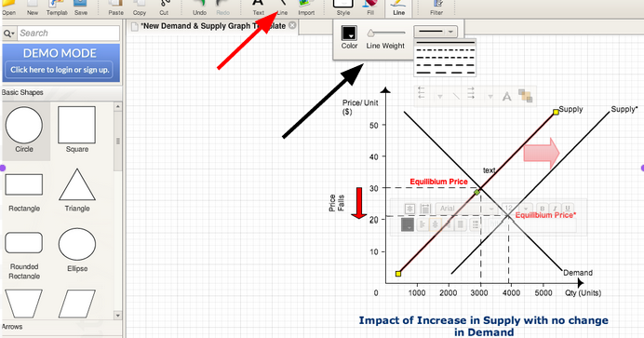Expand dropdown arrow after left arrow-ends icon
Screen dimensions: 644x338
click(x=440, y=97)
